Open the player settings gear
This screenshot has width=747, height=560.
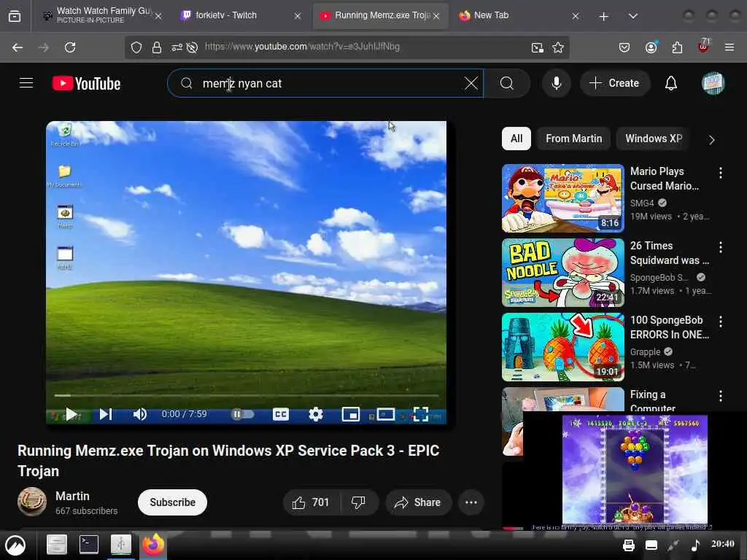pyautogui.click(x=315, y=414)
